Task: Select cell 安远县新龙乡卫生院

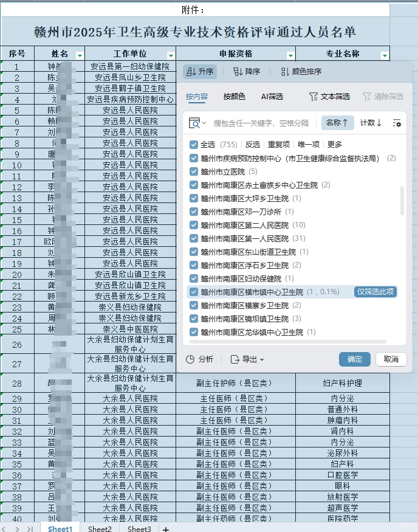Action: pos(130,296)
